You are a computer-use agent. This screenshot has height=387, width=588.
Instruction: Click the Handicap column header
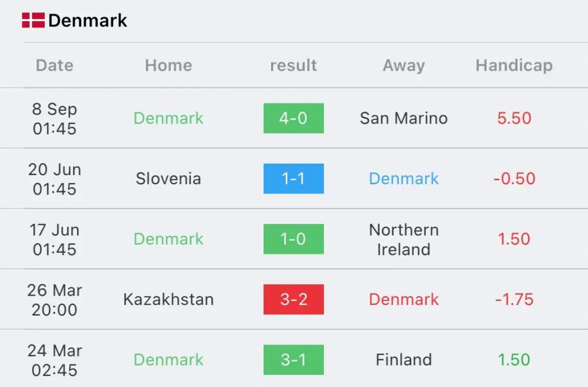point(514,65)
